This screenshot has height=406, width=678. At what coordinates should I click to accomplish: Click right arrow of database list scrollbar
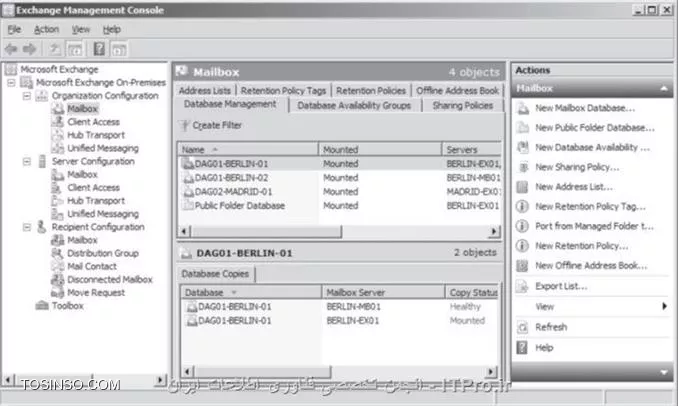click(493, 232)
